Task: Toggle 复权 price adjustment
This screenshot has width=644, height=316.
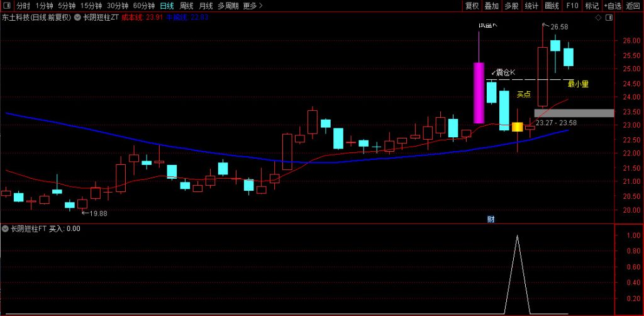Action: tap(472, 6)
